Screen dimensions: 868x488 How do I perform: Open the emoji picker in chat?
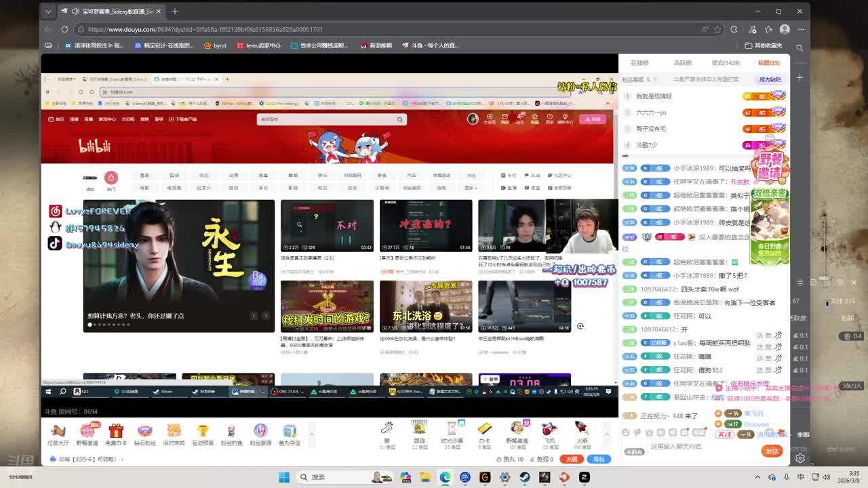(626, 433)
